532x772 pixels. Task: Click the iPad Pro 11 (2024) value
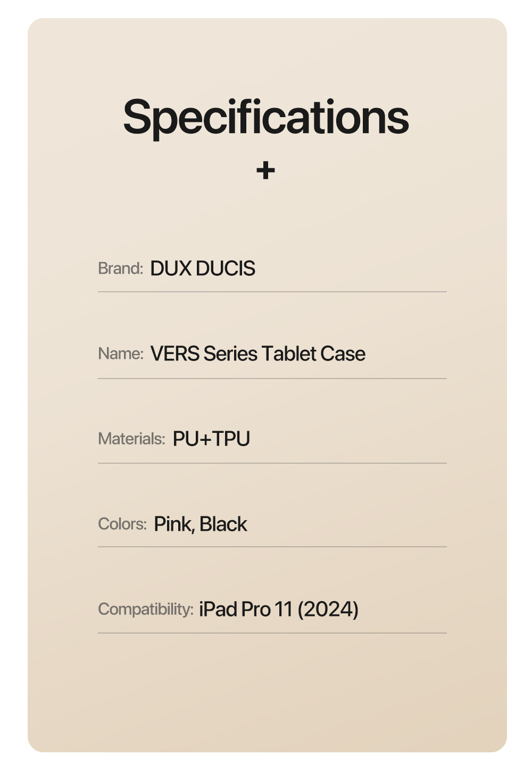tap(279, 609)
